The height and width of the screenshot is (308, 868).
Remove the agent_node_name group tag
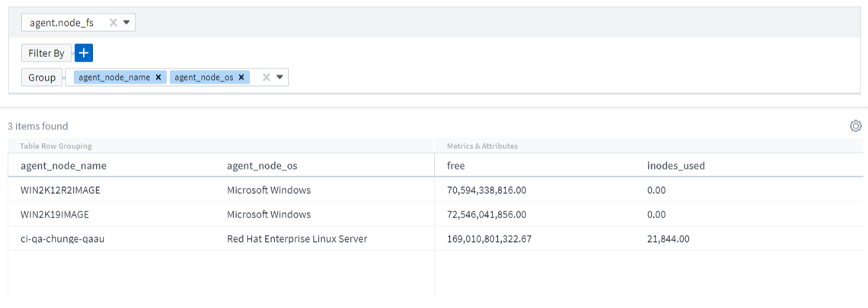158,78
